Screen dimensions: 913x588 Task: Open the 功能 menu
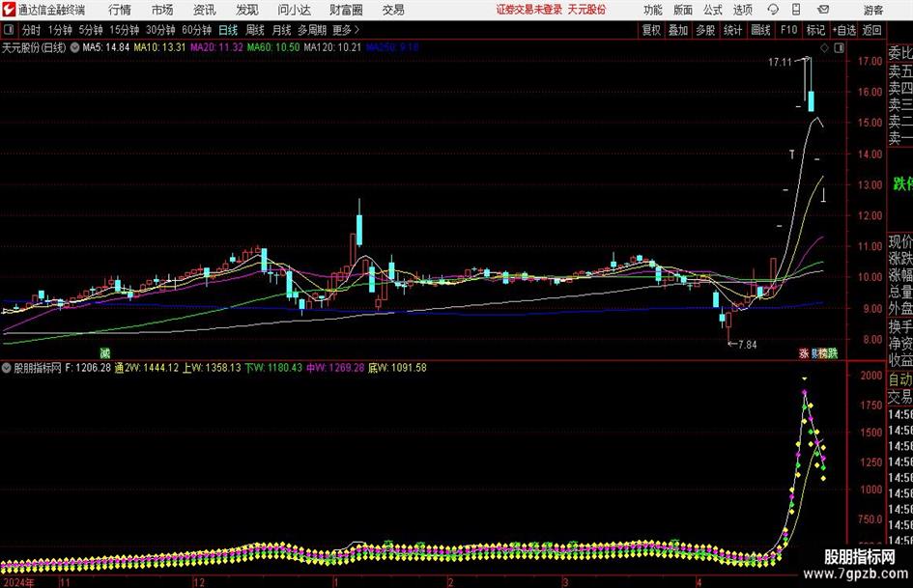(653, 10)
